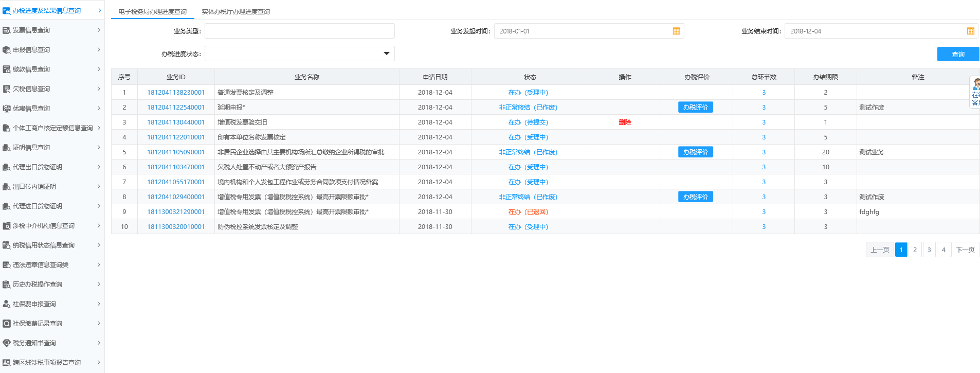Screen dimensions: 980x373
Task: Click the 违法违章信息查询类 sidebar icon
Action: pos(6,265)
